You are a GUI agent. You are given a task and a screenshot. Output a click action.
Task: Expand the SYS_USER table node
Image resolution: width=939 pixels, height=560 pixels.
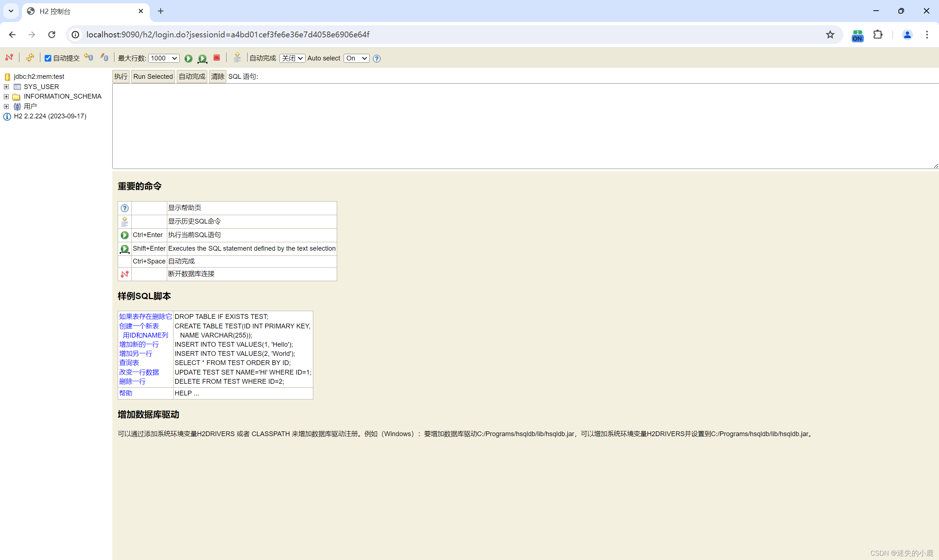6,87
